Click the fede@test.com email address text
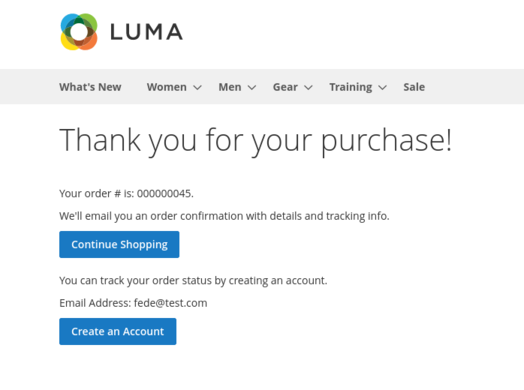The image size is (524, 390). [170, 303]
